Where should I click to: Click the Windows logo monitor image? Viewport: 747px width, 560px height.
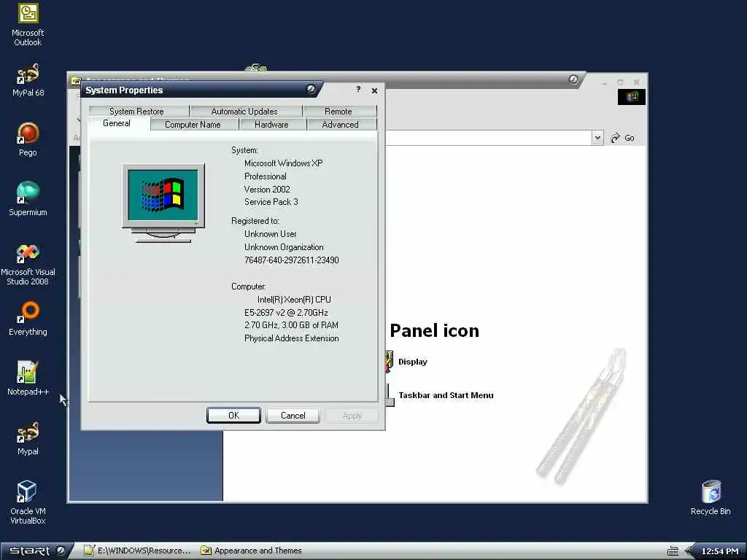[x=163, y=203]
